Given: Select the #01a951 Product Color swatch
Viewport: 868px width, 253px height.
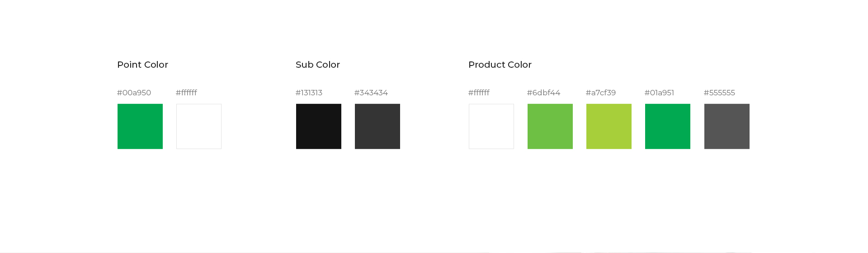Looking at the screenshot, I should (x=668, y=126).
